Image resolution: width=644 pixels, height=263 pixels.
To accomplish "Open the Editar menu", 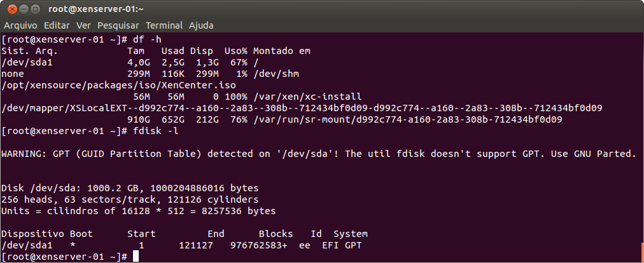I will (x=57, y=25).
